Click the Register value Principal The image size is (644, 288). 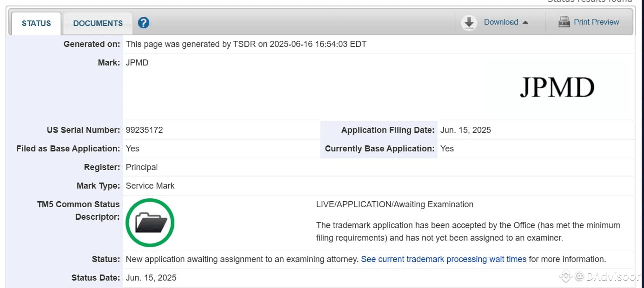click(142, 167)
